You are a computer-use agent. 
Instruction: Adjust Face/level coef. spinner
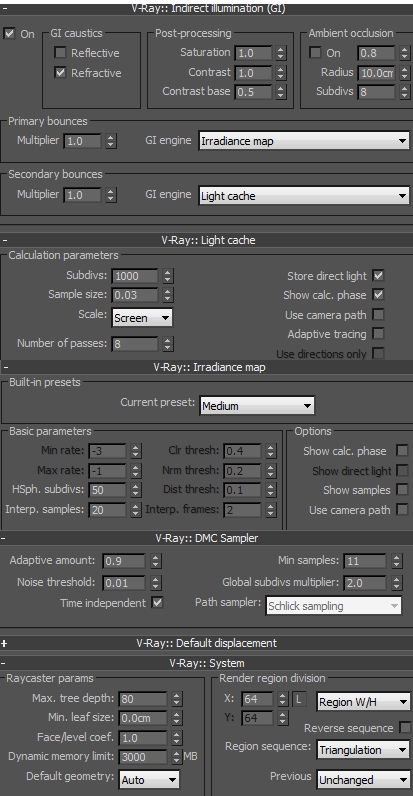point(176,737)
